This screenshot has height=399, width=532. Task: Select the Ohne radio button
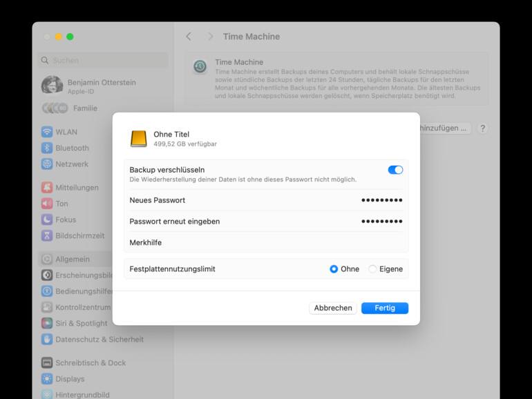click(x=334, y=269)
